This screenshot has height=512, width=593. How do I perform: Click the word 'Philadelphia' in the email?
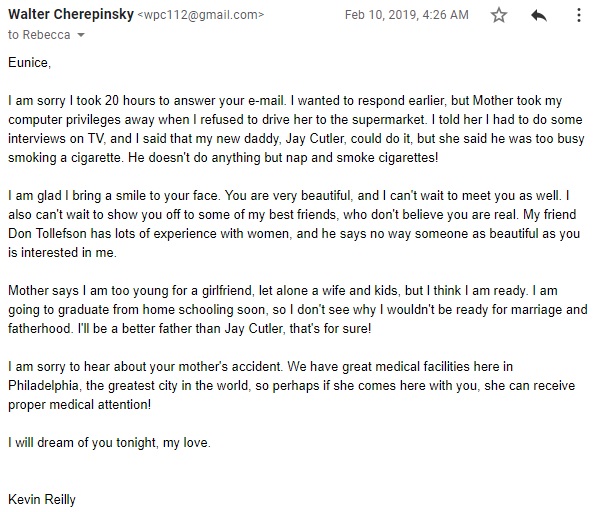[x=43, y=386]
